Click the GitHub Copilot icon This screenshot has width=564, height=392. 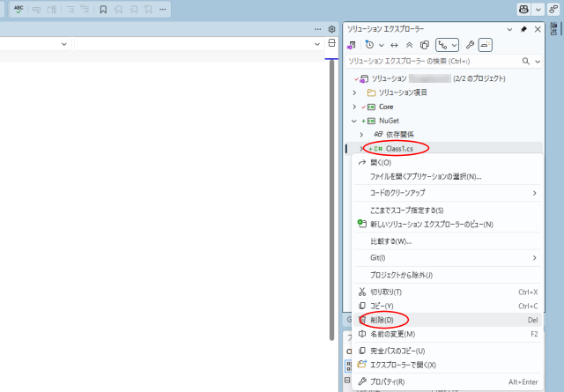(x=525, y=10)
